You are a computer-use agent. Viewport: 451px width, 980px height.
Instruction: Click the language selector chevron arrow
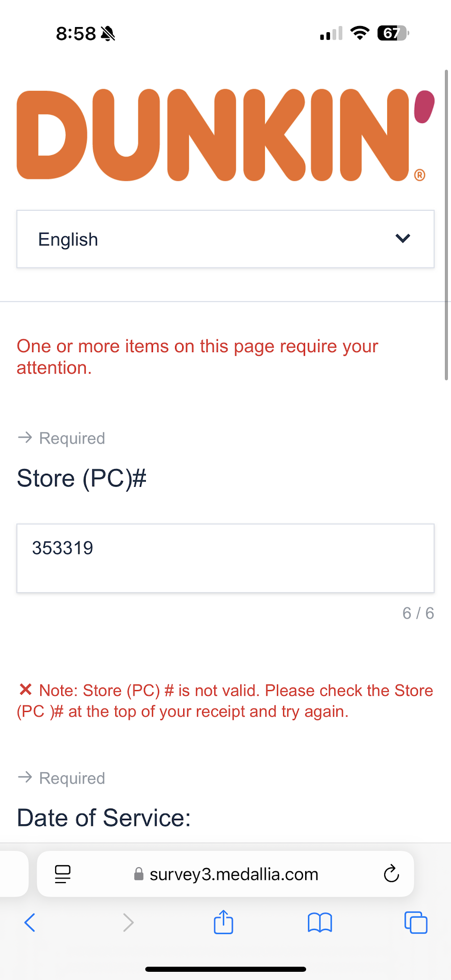(403, 238)
